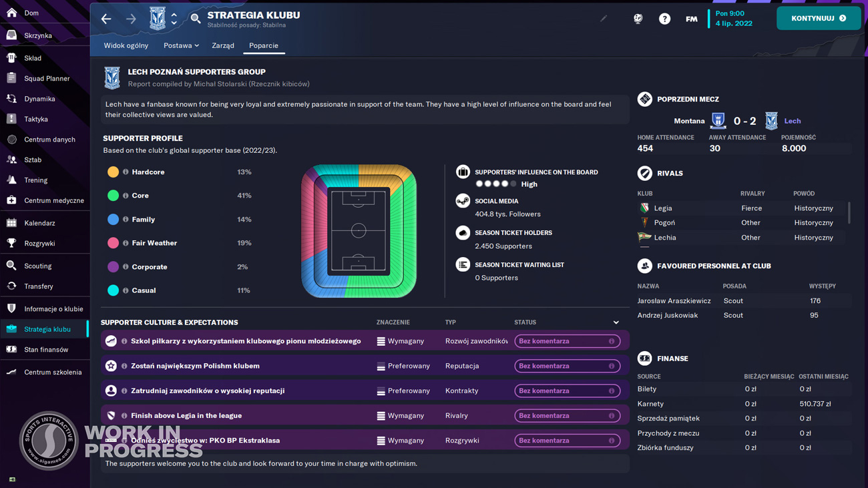The height and width of the screenshot is (488, 868).
Task: Click the 0 - 2 previous match score
Action: (744, 121)
